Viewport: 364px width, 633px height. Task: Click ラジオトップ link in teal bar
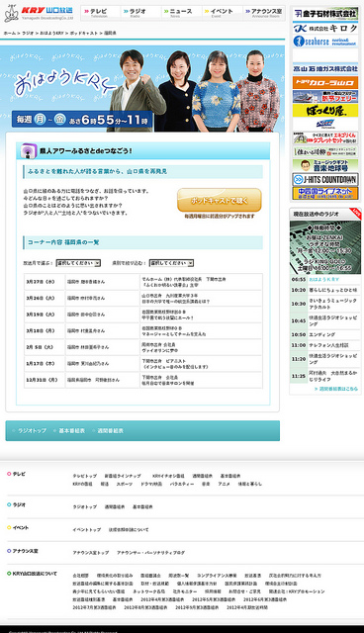tap(32, 431)
